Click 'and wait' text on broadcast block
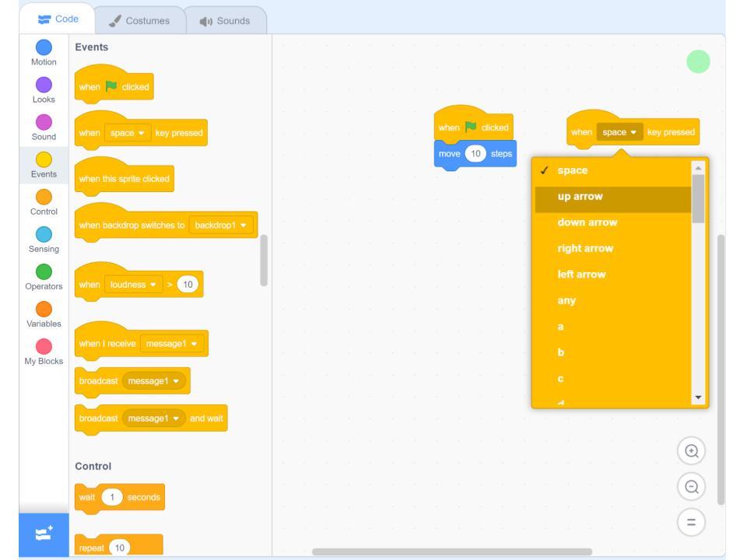Image resolution: width=747 pixels, height=560 pixels. click(x=206, y=418)
